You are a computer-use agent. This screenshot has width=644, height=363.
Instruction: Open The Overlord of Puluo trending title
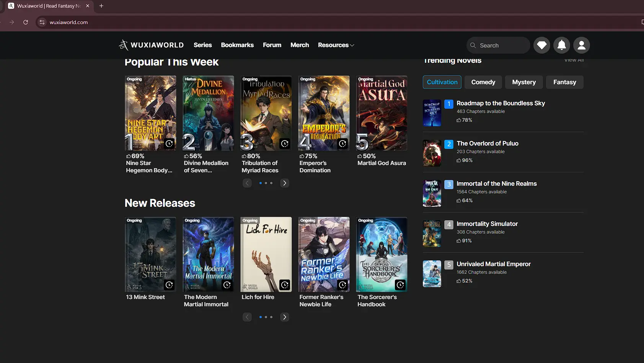pos(487,144)
